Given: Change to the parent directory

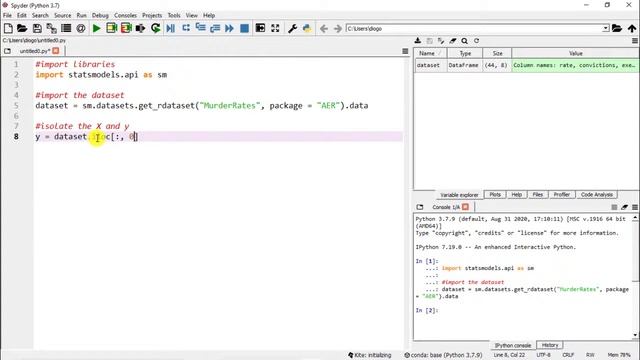Looking at the screenshot, I should click(x=632, y=28).
